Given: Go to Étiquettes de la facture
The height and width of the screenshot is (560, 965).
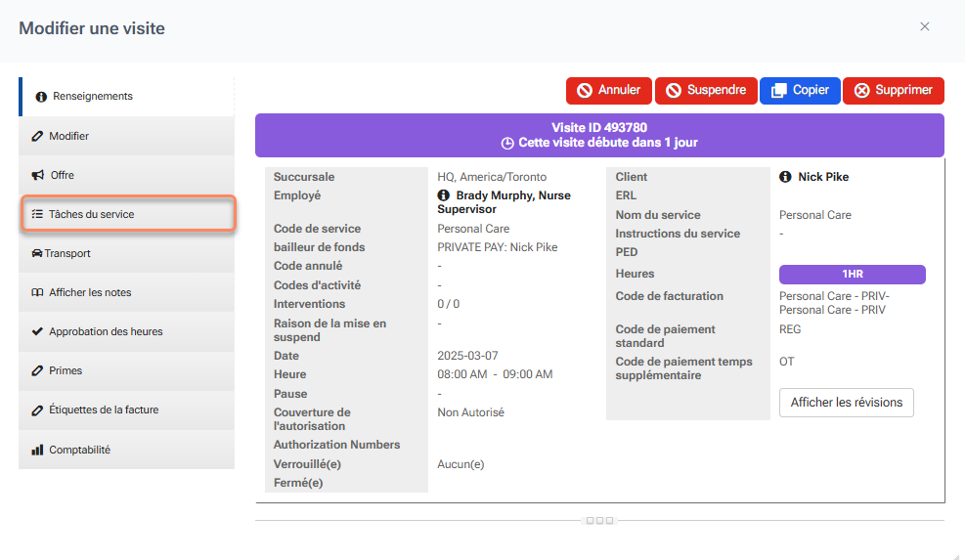Looking at the screenshot, I should pos(127,409).
